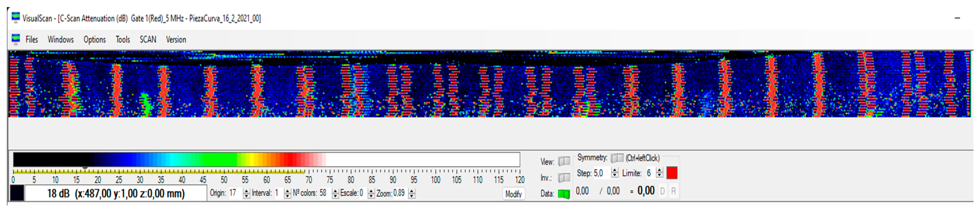Click the dark color swatch beside the dB readout

tap(17, 193)
